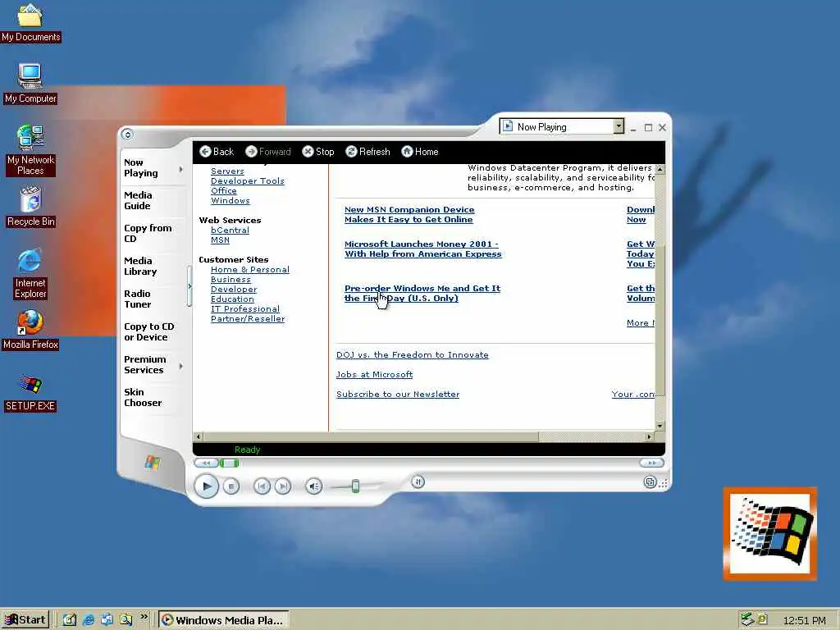Click the rewind button on seek bar
The width and height of the screenshot is (840, 630).
(206, 463)
